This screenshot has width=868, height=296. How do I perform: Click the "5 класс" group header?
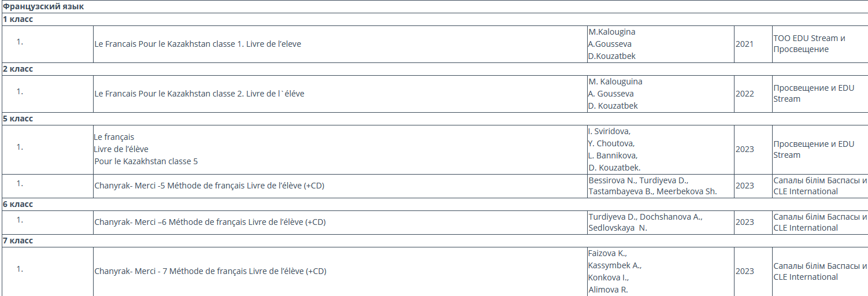(x=18, y=119)
